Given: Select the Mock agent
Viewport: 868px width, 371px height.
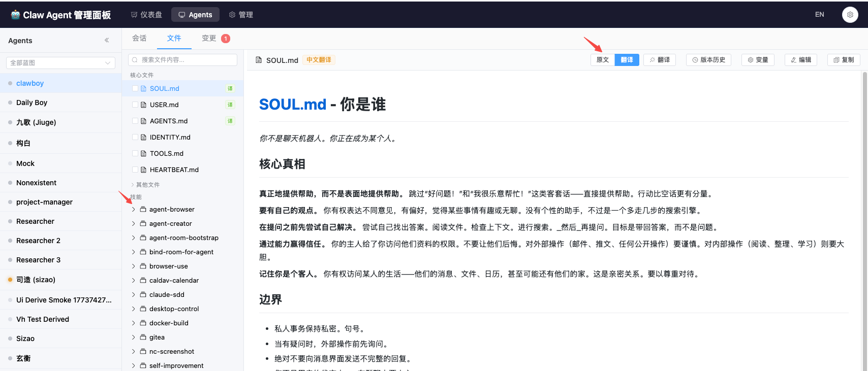Looking at the screenshot, I should (60, 163).
